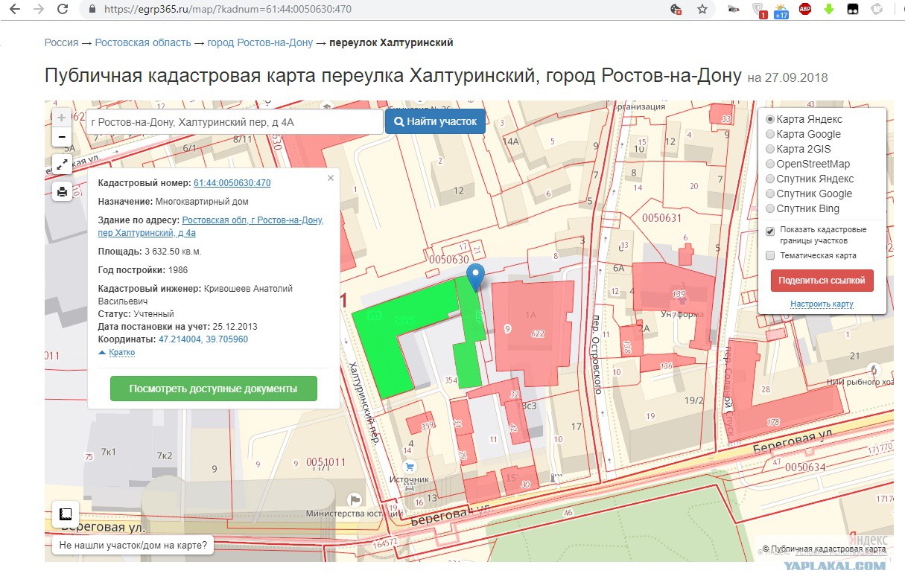This screenshot has height=588, width=905.
Task: Open the shield extension with badge 1
Action: coord(759,10)
